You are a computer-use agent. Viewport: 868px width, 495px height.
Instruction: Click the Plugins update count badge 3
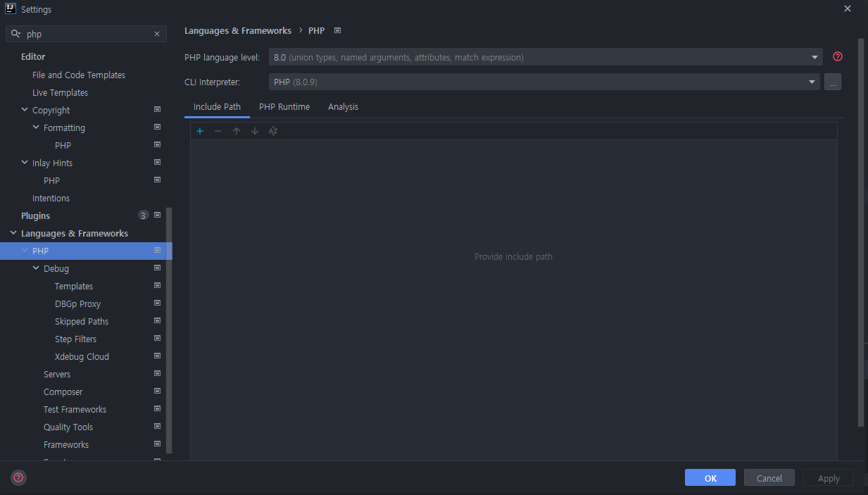(x=144, y=215)
